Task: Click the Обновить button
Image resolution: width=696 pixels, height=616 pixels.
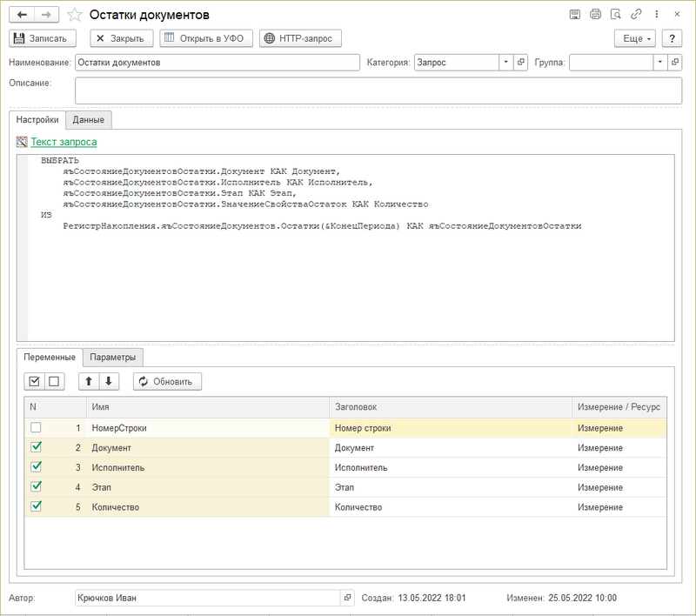Action: tap(168, 381)
